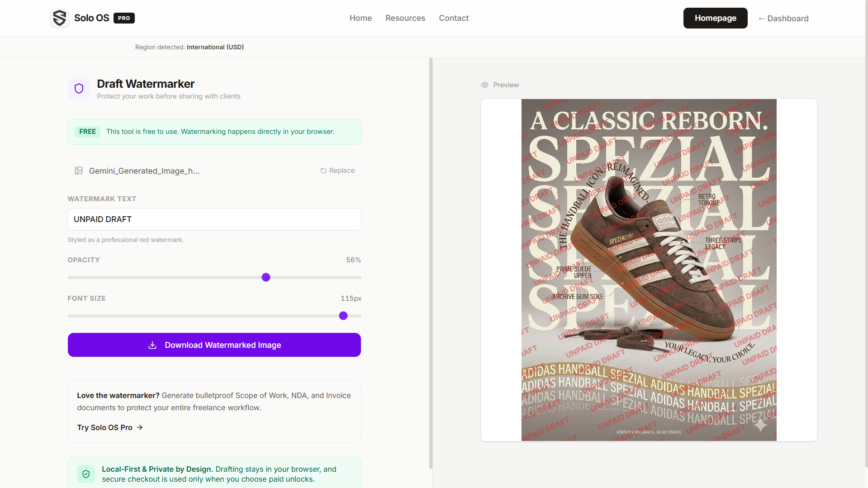The height and width of the screenshot is (488, 868).
Task: Click Replace to swap the image
Action: (342, 171)
